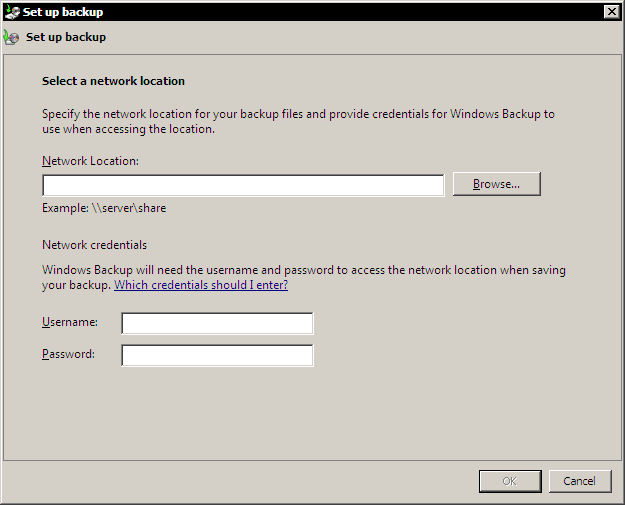Cancel the backup setup dialog
Viewport: 625px width, 505px height.
coord(580,481)
